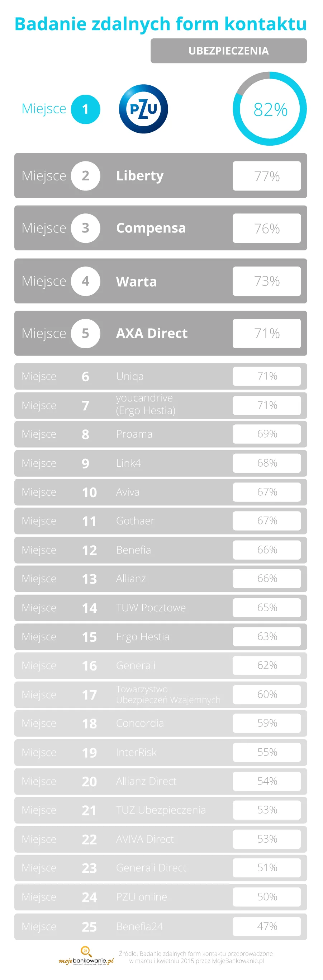The image size is (323, 980).
Task: Click youcandrive (Ergo Hestia) entry
Action: (x=146, y=404)
